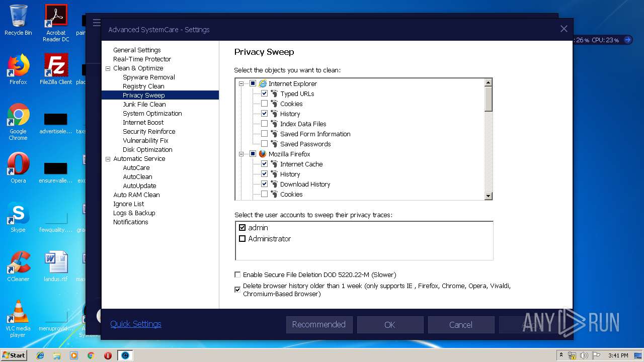Open Windows Explorer from taskbar
Viewport: 644px width, 362px height.
(x=57, y=355)
